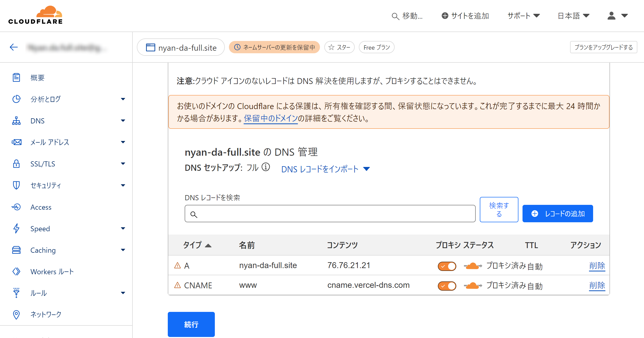Click the 分析とログ pie chart icon
This screenshot has height=338, width=644.
16,99
